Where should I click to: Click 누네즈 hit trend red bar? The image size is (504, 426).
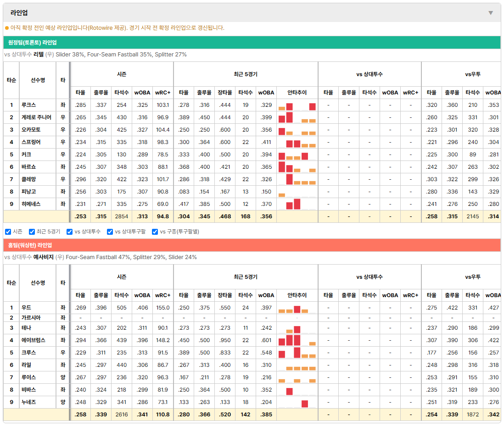click(x=305, y=404)
